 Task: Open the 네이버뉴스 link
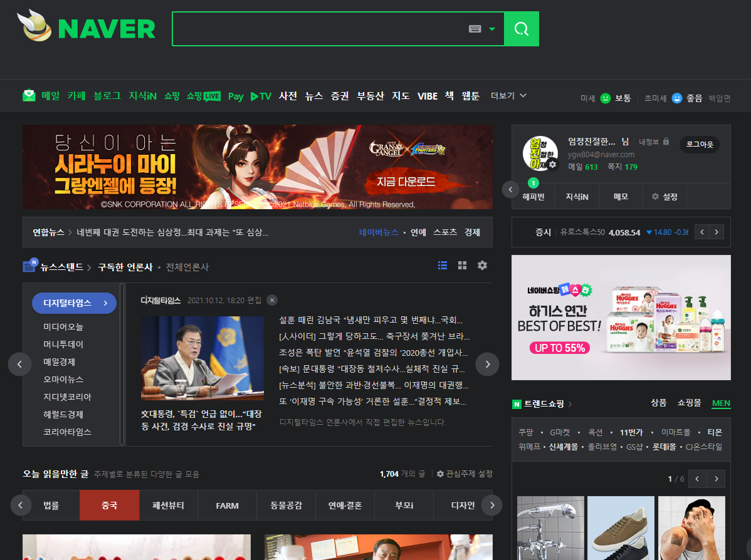pyautogui.click(x=379, y=232)
